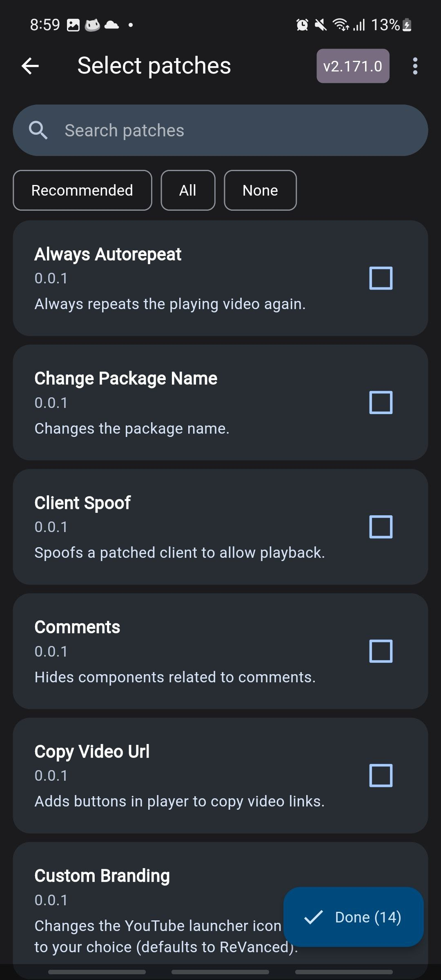Screen dimensions: 441x980
Task: Tap the v2.171.0 version badge
Action: point(353,65)
